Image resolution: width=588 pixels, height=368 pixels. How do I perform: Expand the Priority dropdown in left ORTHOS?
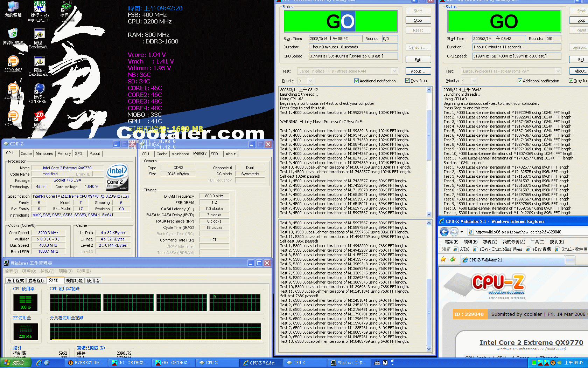point(310,81)
